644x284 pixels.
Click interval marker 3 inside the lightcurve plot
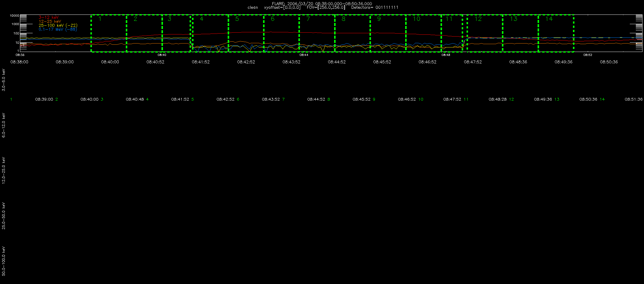tap(169, 19)
